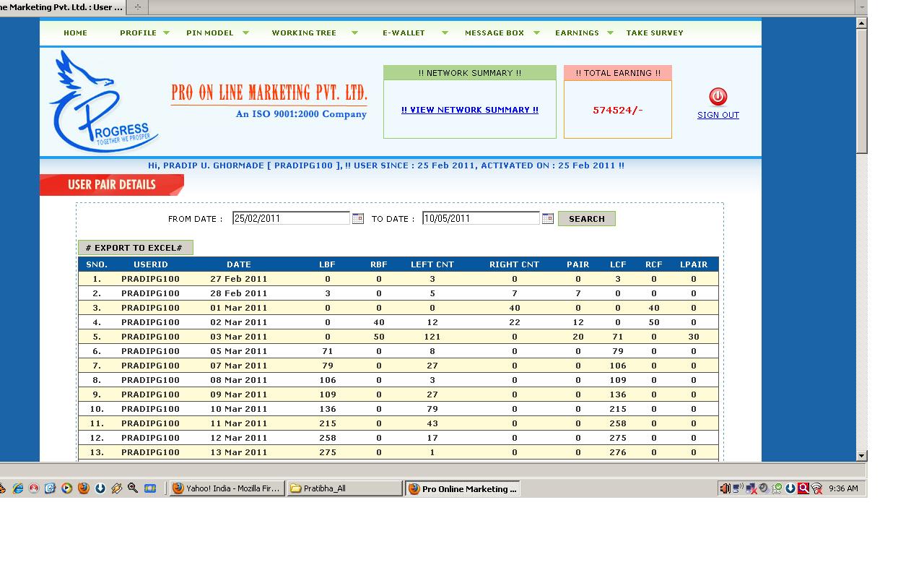Click the blue download arrow tray icon

pos(790,488)
